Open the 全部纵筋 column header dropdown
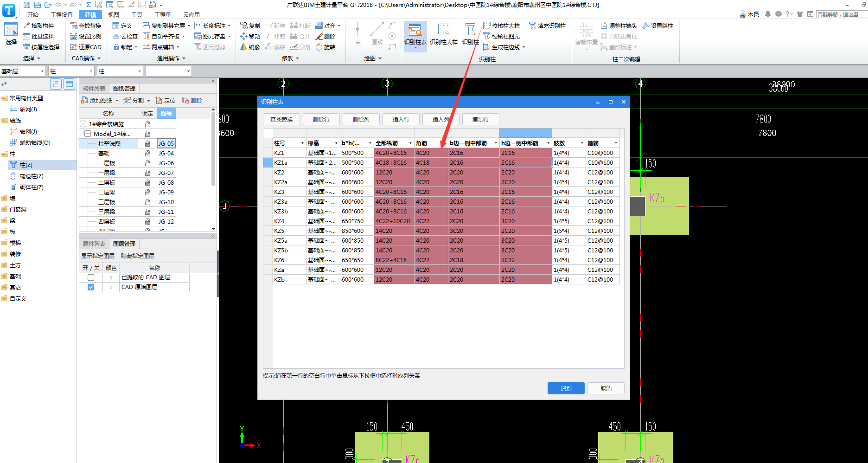The image size is (868, 463). pos(410,143)
